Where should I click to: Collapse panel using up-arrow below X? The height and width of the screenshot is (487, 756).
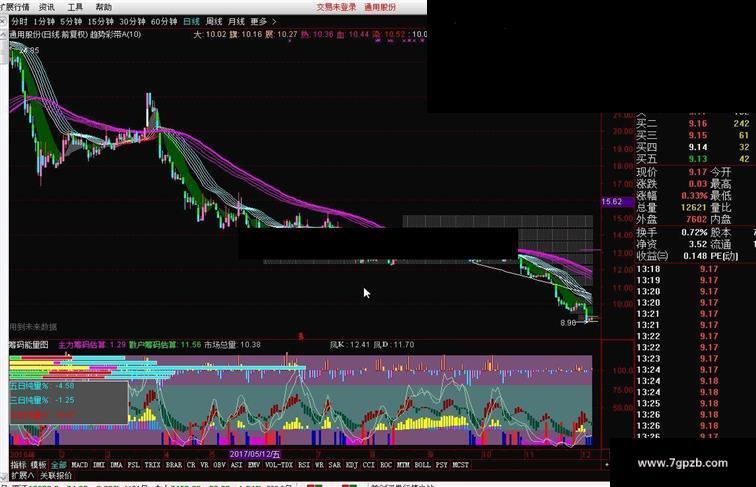point(4,35)
